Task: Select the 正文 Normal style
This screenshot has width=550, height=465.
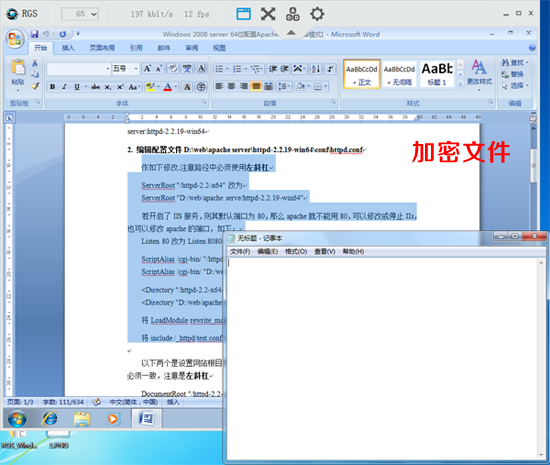Action: click(x=362, y=74)
